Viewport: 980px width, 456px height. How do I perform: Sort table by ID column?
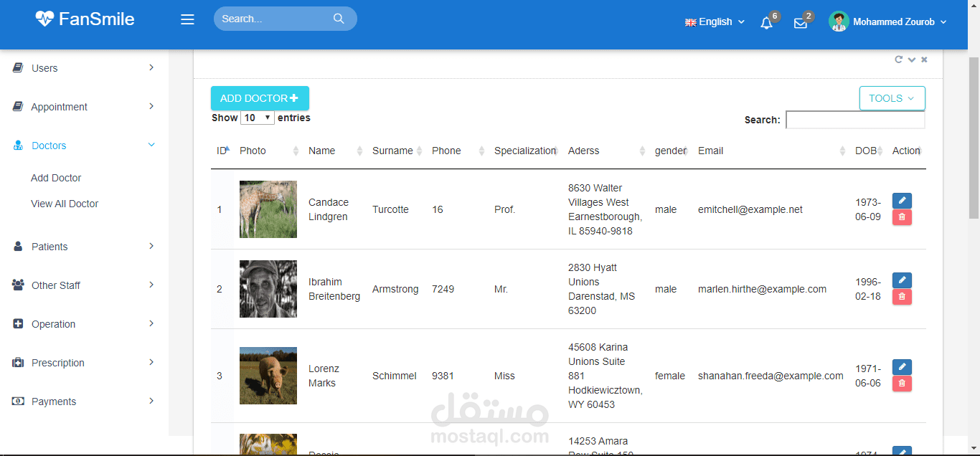[222, 151]
